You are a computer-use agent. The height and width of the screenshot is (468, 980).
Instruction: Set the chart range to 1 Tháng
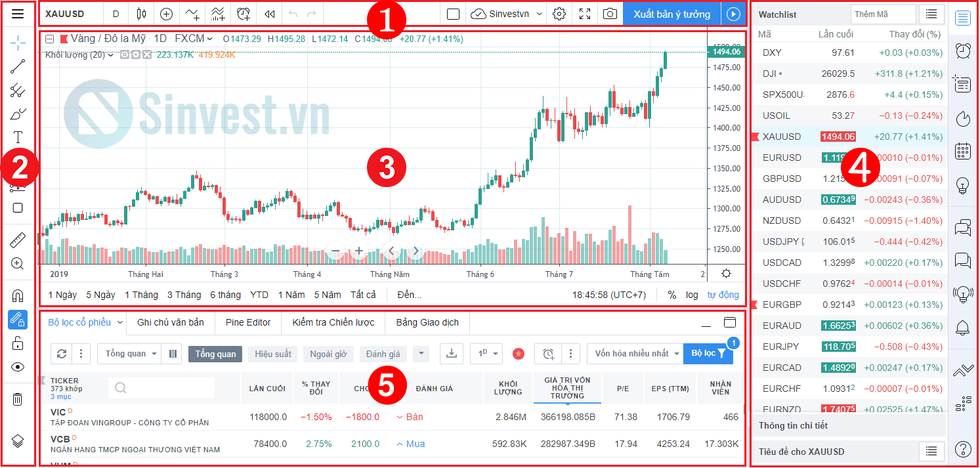pyautogui.click(x=141, y=295)
